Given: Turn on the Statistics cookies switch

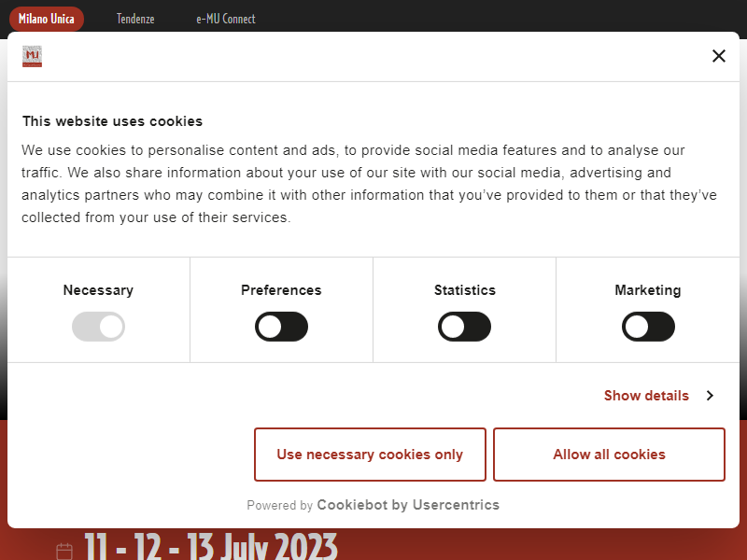Looking at the screenshot, I should click(464, 327).
